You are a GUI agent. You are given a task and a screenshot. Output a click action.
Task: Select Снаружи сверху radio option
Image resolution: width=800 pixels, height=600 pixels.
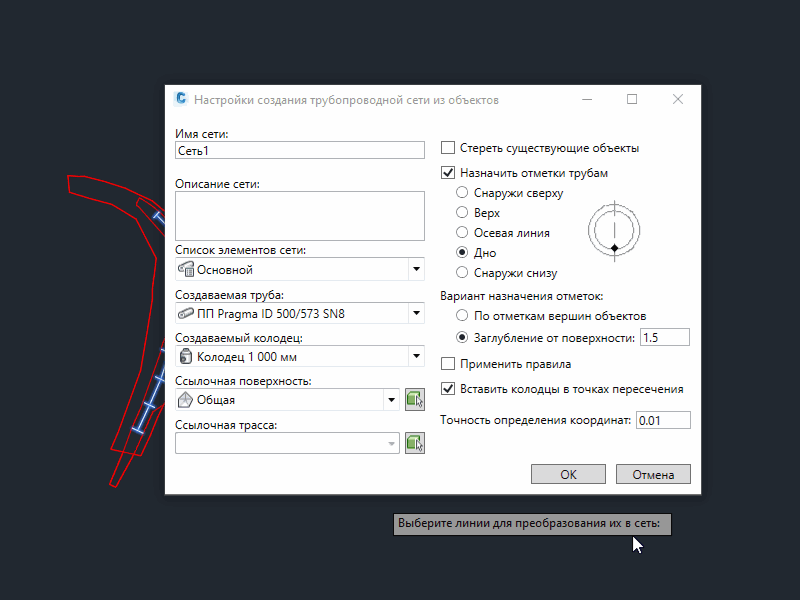point(462,192)
